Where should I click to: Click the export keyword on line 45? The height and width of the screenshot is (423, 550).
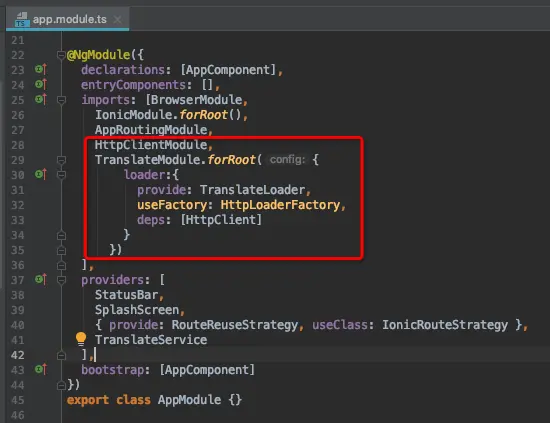88,400
